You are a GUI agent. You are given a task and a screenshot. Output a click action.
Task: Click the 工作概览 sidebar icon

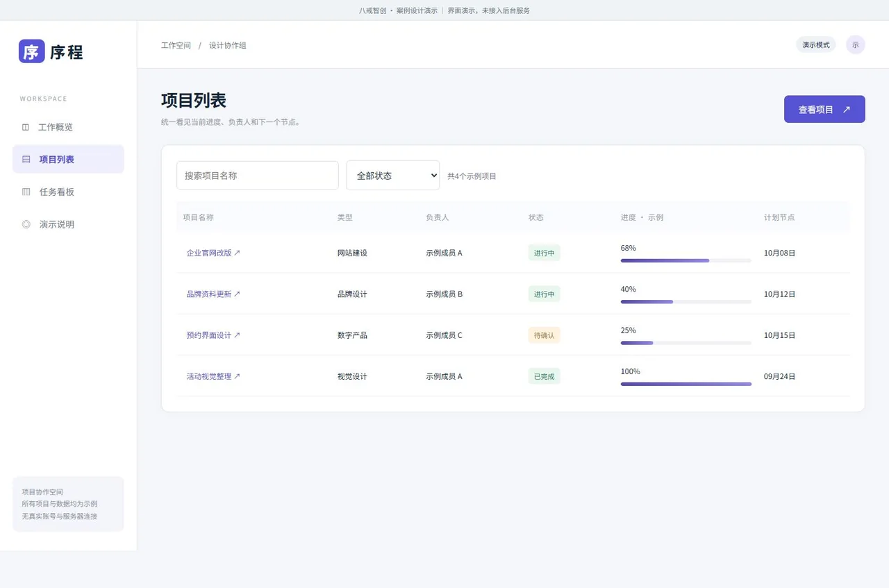pyautogui.click(x=26, y=127)
